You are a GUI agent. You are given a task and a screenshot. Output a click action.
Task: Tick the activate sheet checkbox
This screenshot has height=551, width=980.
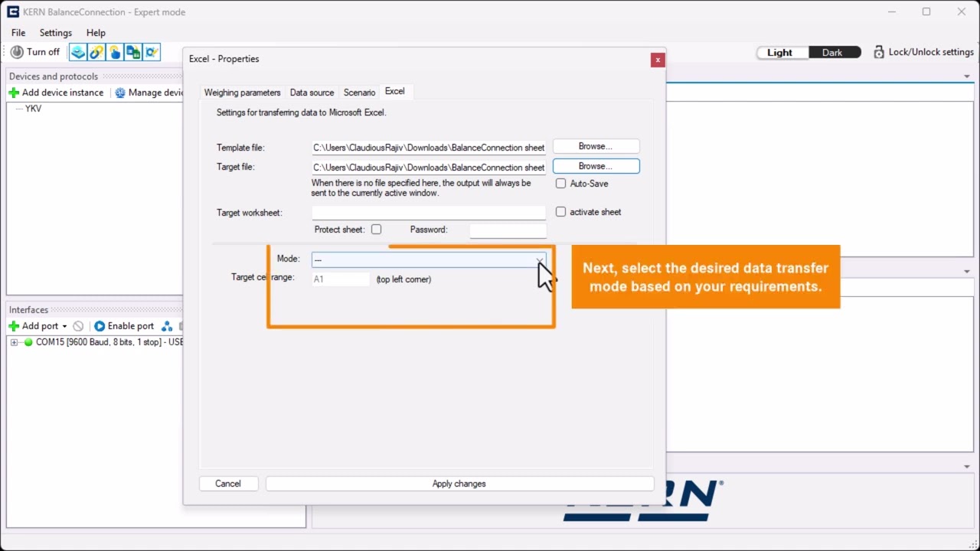coord(561,212)
